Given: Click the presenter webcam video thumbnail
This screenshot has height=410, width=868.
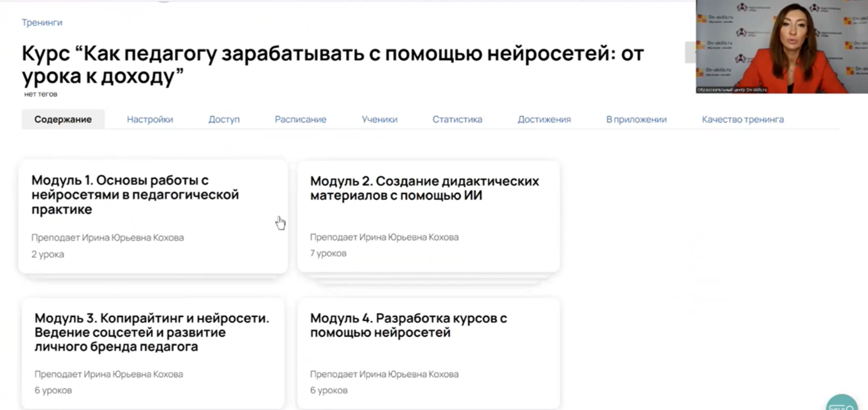Looking at the screenshot, I should coord(781,47).
